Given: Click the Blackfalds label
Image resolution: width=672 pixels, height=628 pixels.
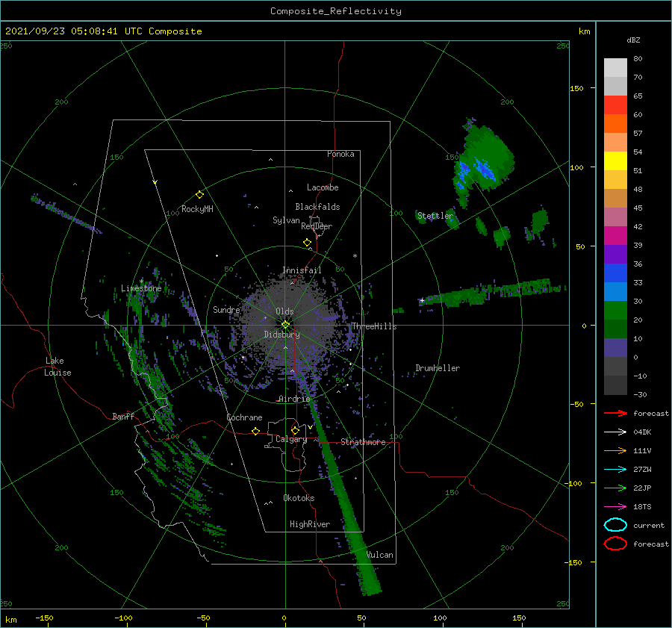Looking at the screenshot, I should (x=317, y=207).
